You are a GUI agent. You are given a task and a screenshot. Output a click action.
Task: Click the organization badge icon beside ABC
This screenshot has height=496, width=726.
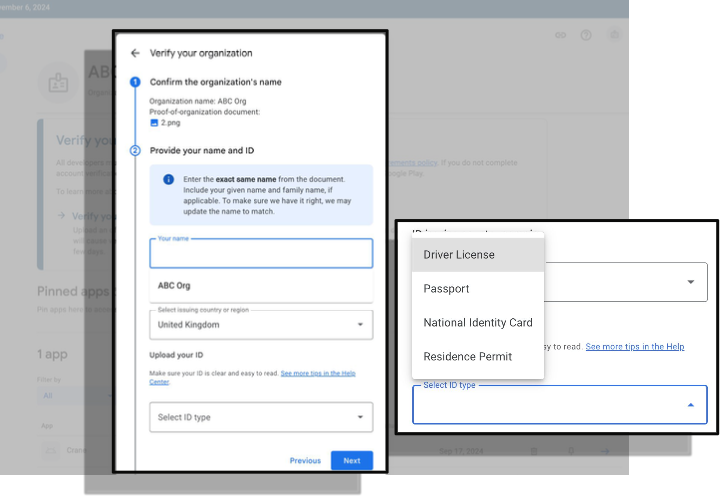[x=58, y=83]
